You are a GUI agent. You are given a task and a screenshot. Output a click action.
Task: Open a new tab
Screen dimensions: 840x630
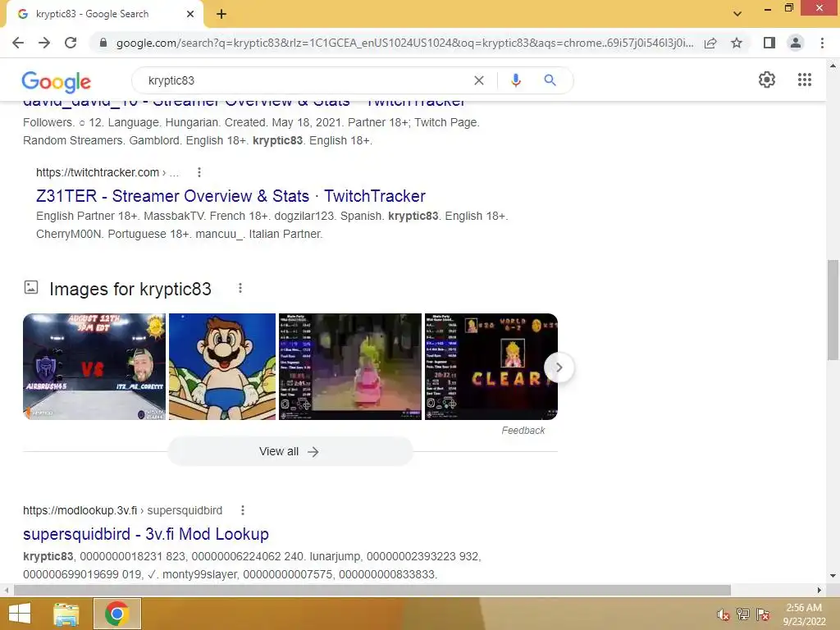221,14
